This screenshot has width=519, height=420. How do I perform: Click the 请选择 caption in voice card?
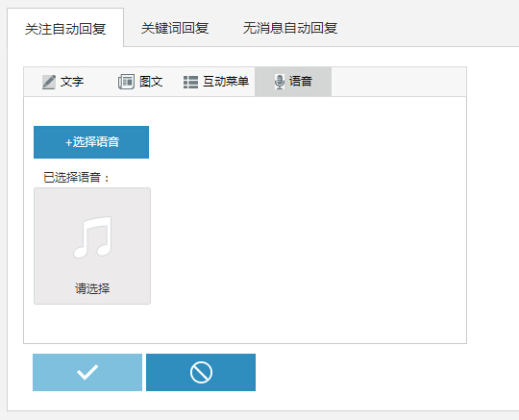[x=92, y=288]
